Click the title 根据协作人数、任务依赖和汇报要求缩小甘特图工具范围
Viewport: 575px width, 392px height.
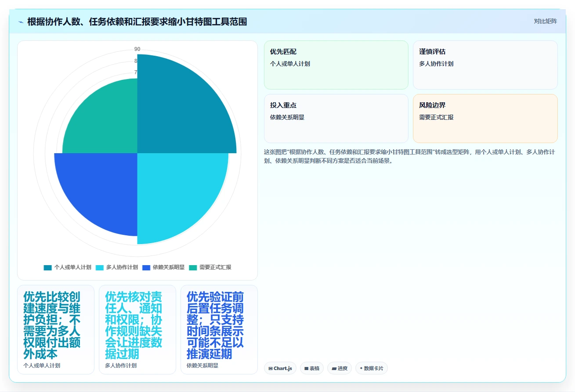click(137, 22)
